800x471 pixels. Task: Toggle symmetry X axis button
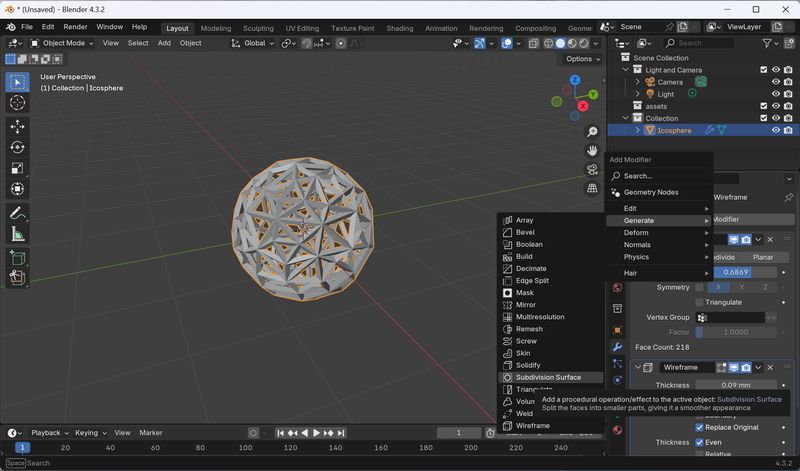[718, 287]
